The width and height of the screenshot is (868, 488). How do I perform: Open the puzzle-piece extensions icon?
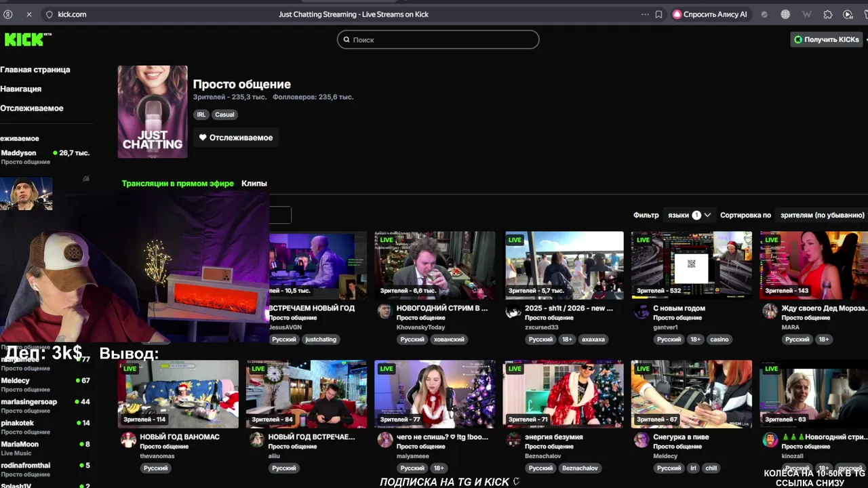click(x=828, y=14)
